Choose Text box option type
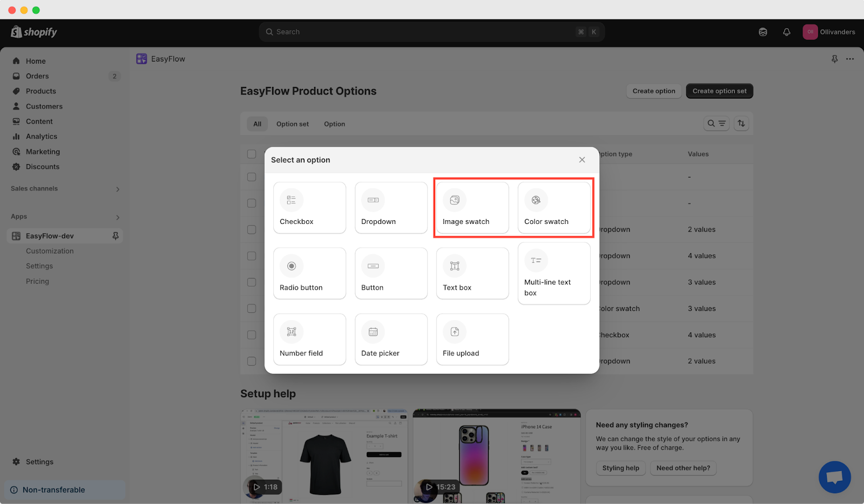The image size is (864, 504). coord(473,274)
